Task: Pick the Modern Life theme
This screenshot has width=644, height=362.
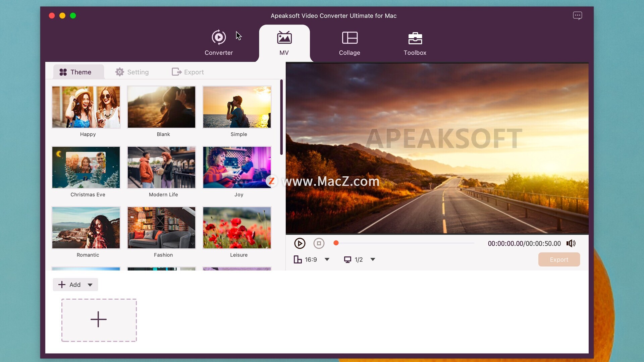Action: click(x=161, y=167)
